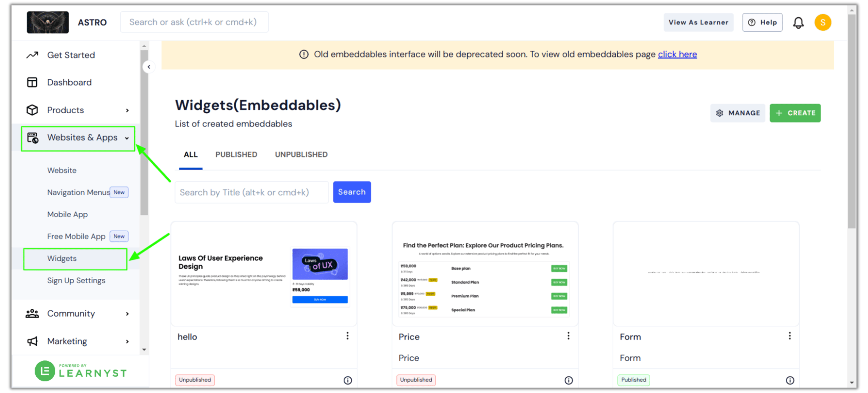Open the three-dot menu on Form widget
Screen dimensions: 868x393
pyautogui.click(x=790, y=336)
